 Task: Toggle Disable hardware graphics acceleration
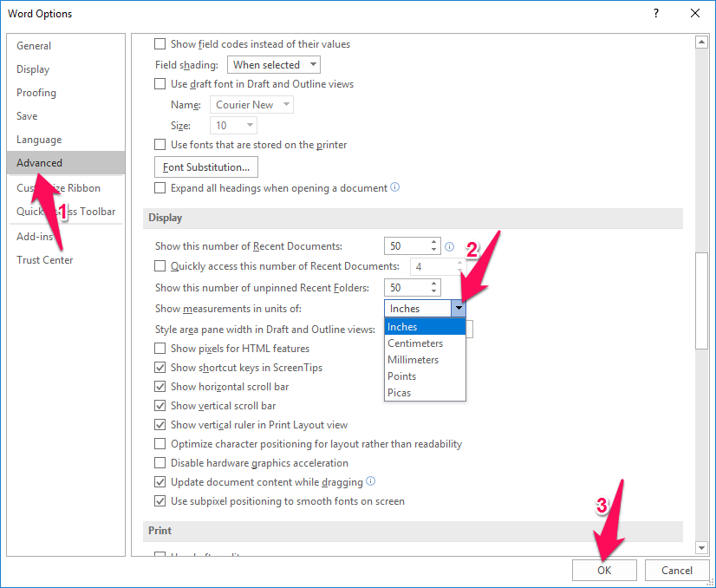point(159,463)
